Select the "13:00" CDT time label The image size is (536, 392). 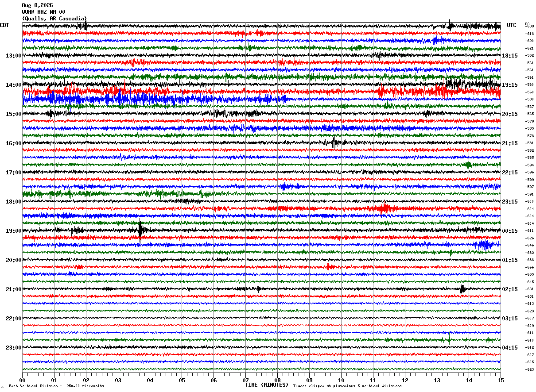[14, 56]
